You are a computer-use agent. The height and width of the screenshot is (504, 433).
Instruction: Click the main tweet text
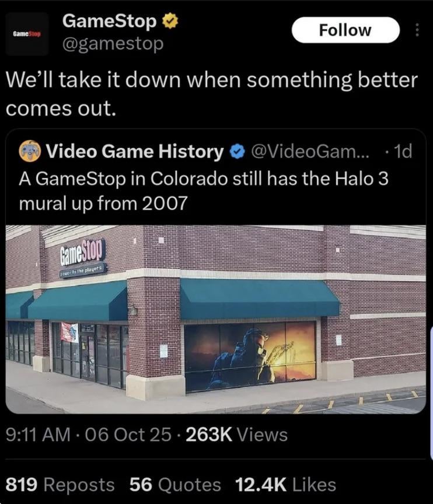point(212,94)
